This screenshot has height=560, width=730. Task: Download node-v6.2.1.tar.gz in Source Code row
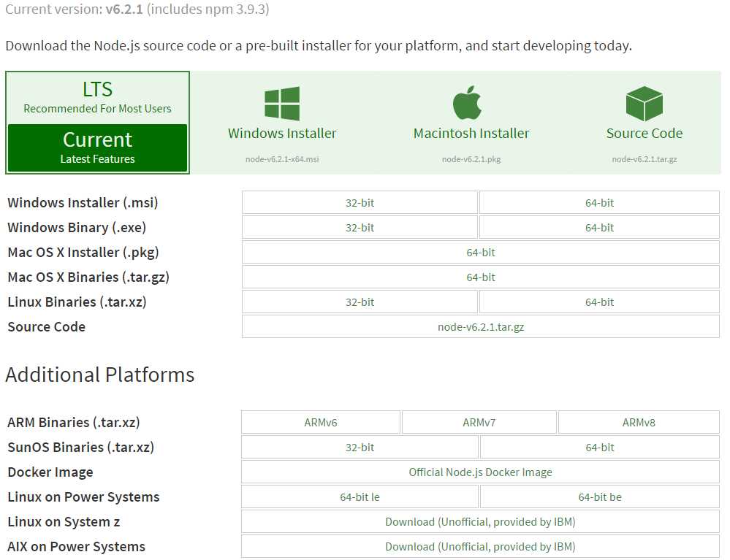coord(481,327)
